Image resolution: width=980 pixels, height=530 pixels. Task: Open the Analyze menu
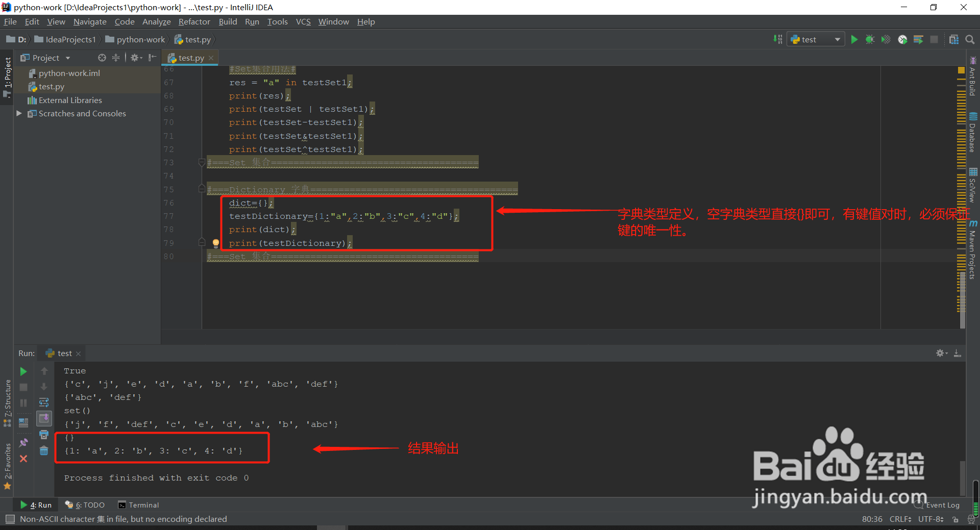156,21
